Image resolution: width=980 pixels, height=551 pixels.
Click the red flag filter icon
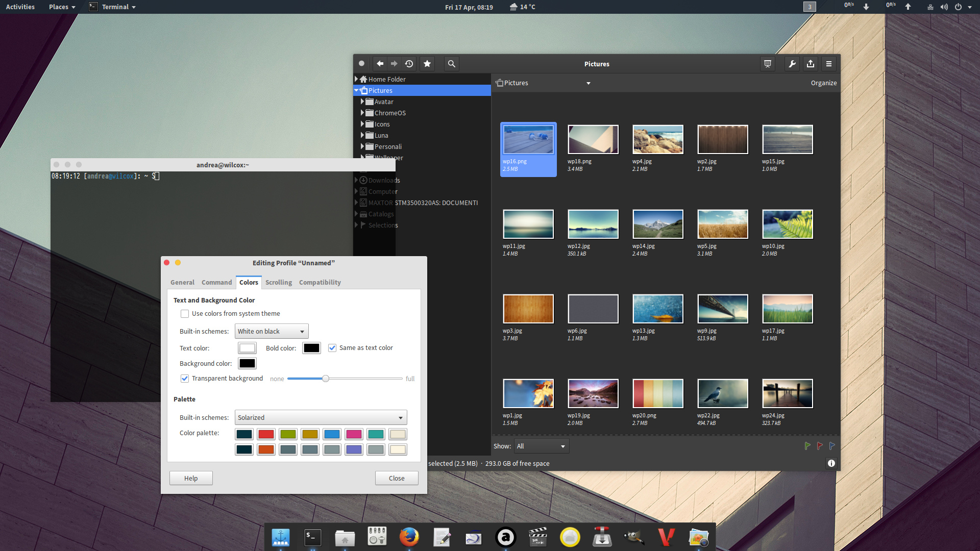[x=820, y=445]
